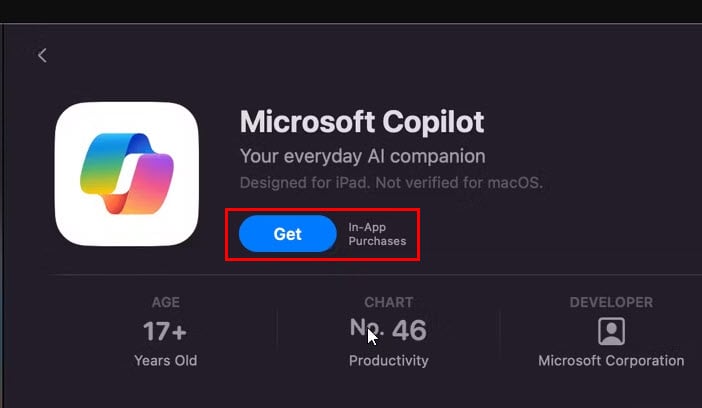The image size is (702, 408).
Task: Click the "Designed for iPad" notice text
Action: 391,183
